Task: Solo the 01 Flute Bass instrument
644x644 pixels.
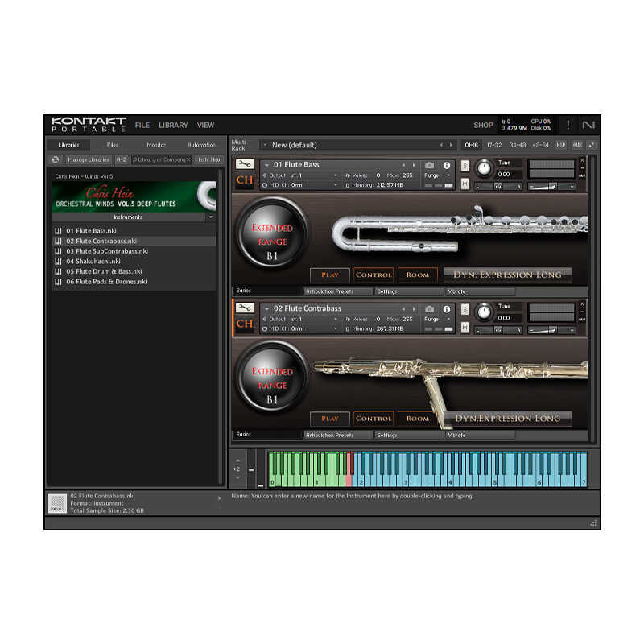Action: pos(465,166)
